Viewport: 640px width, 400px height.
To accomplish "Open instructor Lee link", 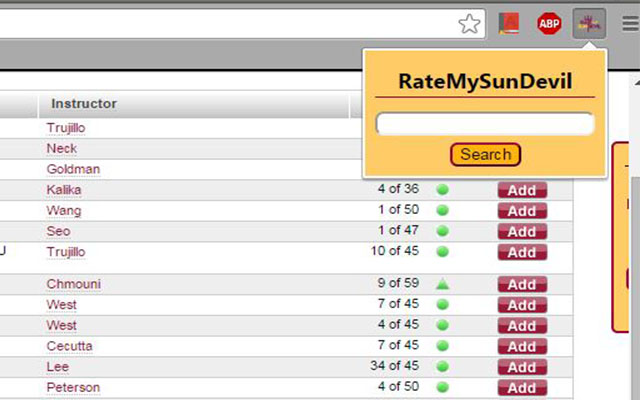I will coord(58,367).
